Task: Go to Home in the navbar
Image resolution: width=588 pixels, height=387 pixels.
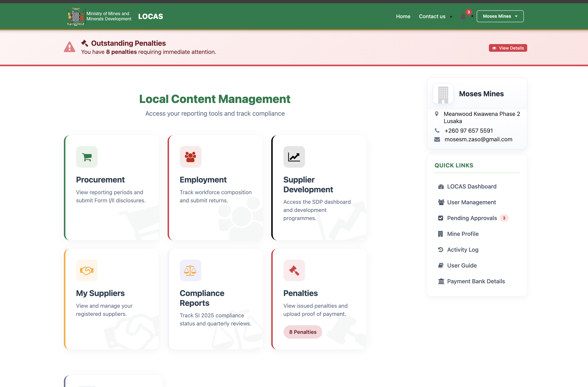Action: tap(403, 16)
